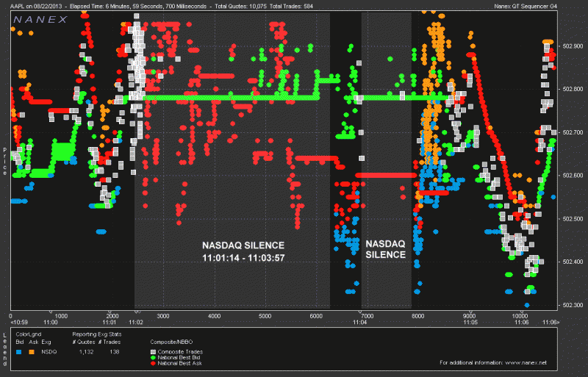Click the red National Best Ask legend dot

pyautogui.click(x=153, y=364)
